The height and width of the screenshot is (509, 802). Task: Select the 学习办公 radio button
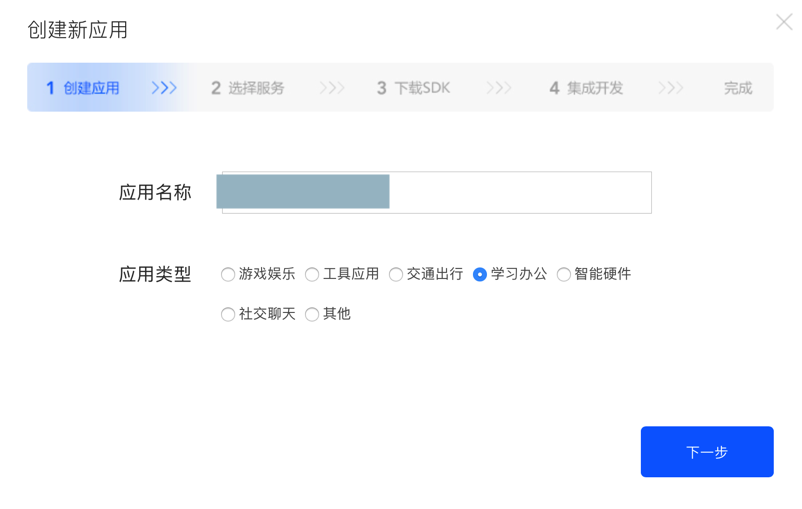tap(480, 274)
